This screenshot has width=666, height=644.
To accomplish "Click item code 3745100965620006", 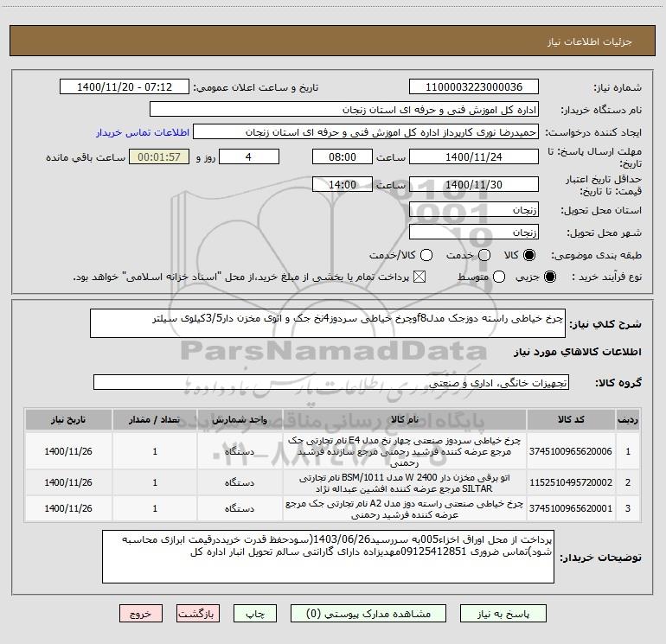I will pyautogui.click(x=571, y=451).
